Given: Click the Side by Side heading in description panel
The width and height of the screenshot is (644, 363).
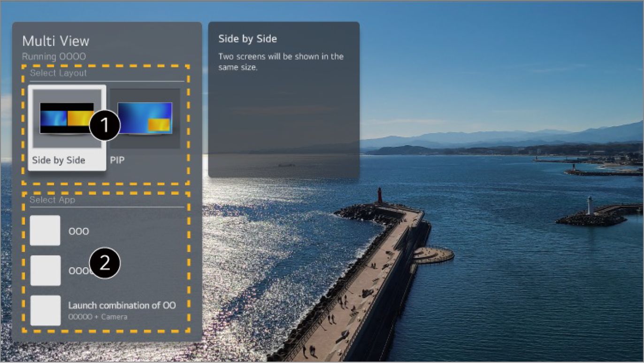Looking at the screenshot, I should click(247, 39).
